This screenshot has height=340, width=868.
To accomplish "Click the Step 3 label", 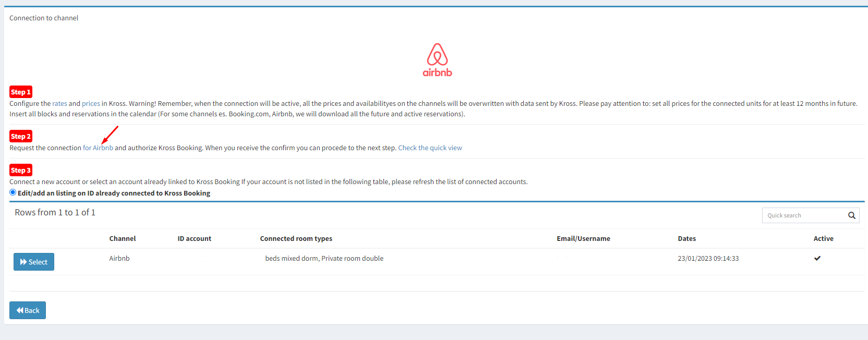I will click(21, 170).
